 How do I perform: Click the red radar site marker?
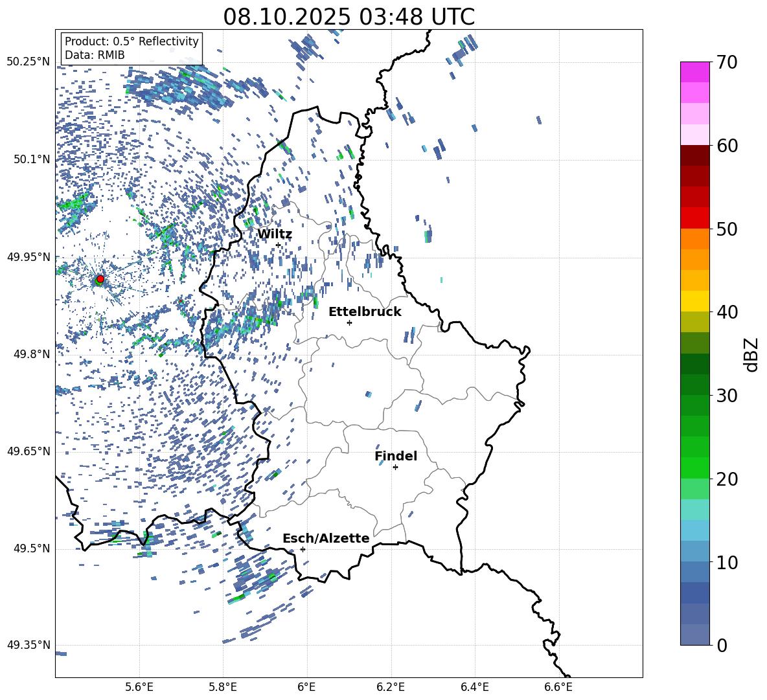tap(100, 279)
